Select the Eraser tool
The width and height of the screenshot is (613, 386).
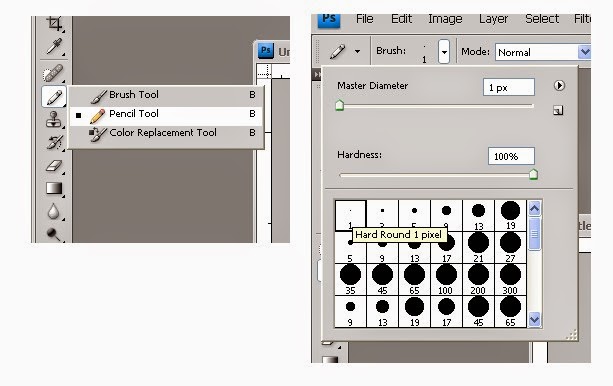click(54, 165)
